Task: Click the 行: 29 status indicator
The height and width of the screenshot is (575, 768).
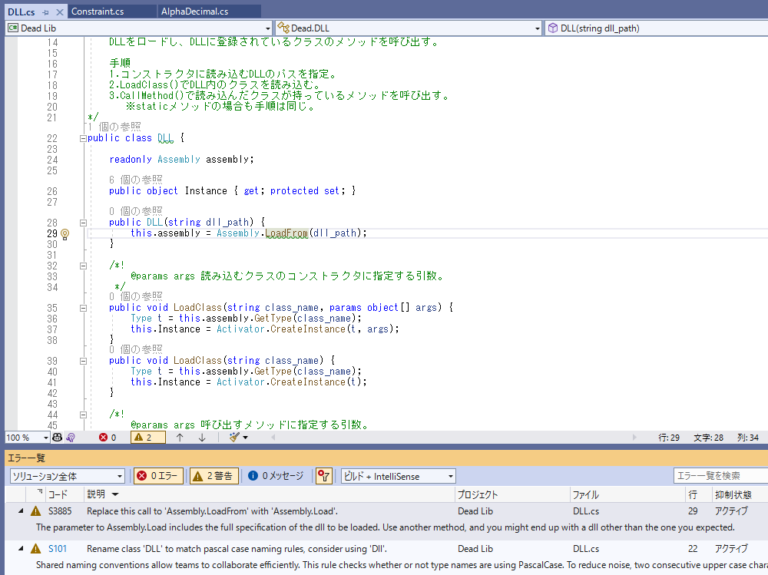Action: [x=669, y=438]
